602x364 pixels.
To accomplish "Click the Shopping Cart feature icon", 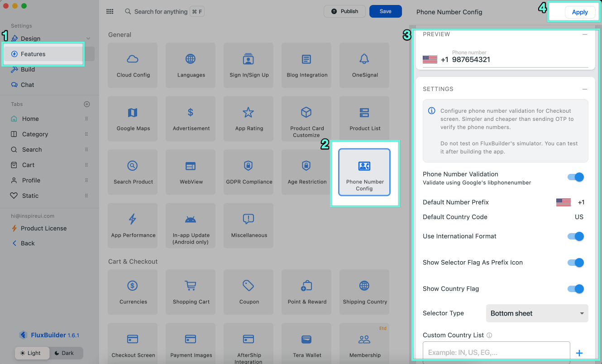I will click(x=191, y=286).
